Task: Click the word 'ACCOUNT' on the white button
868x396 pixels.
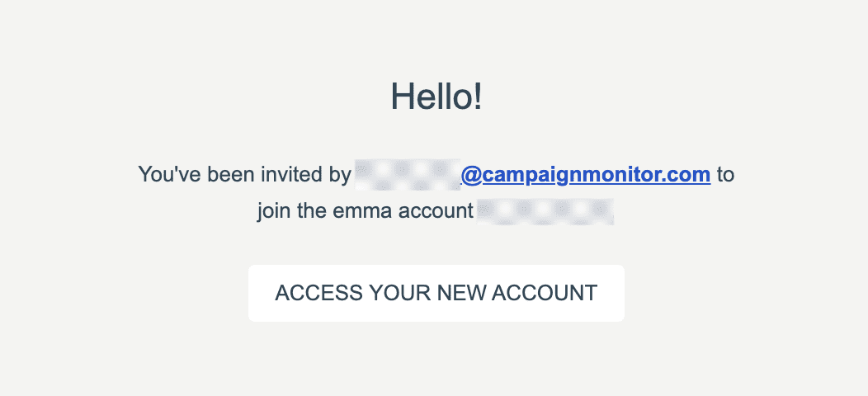Action: [x=545, y=293]
